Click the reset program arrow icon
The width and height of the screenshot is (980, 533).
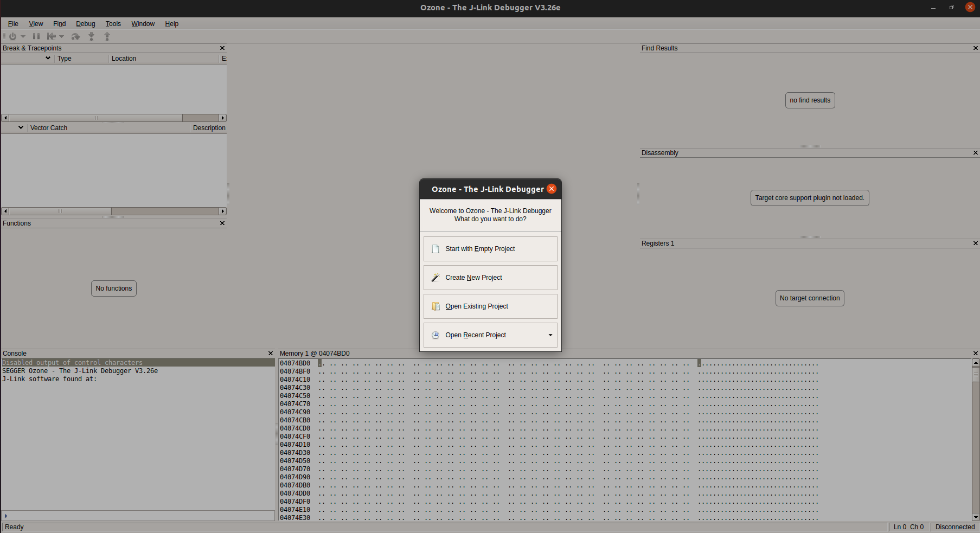(x=51, y=36)
